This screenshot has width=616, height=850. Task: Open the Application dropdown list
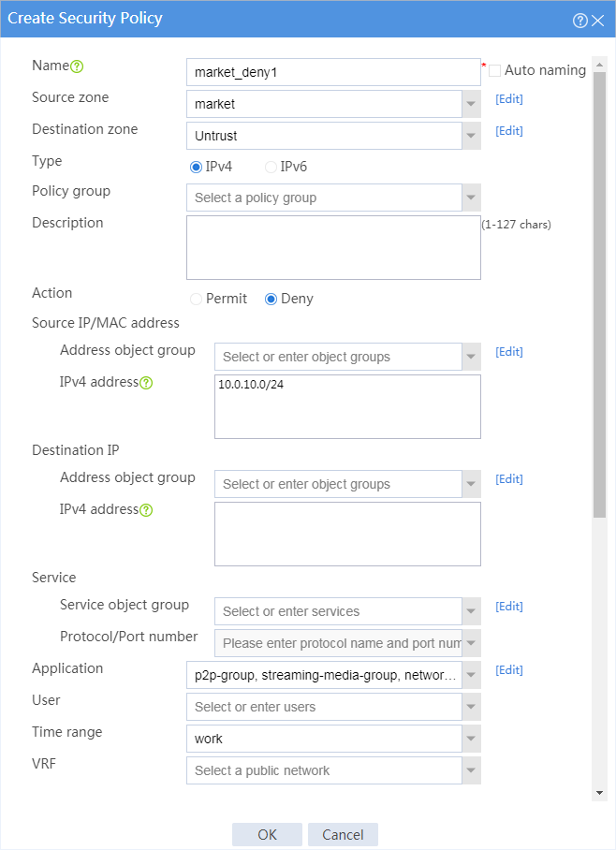(471, 675)
